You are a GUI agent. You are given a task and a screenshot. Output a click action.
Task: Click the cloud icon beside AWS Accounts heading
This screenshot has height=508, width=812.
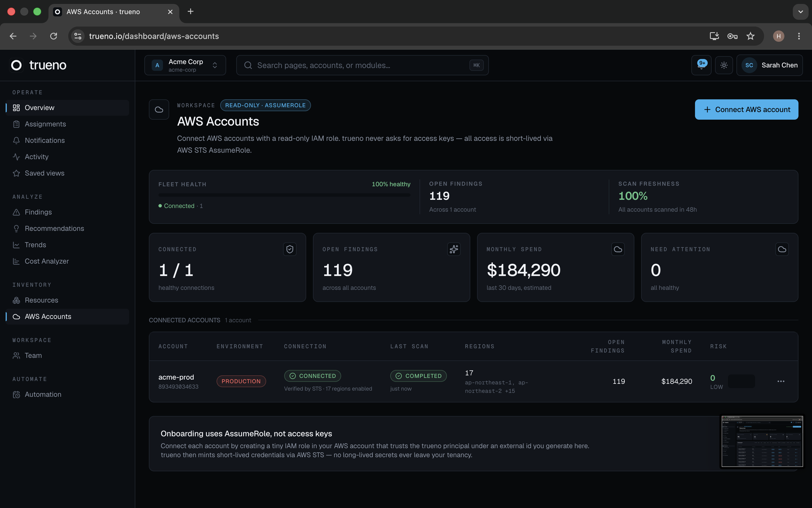tap(159, 110)
